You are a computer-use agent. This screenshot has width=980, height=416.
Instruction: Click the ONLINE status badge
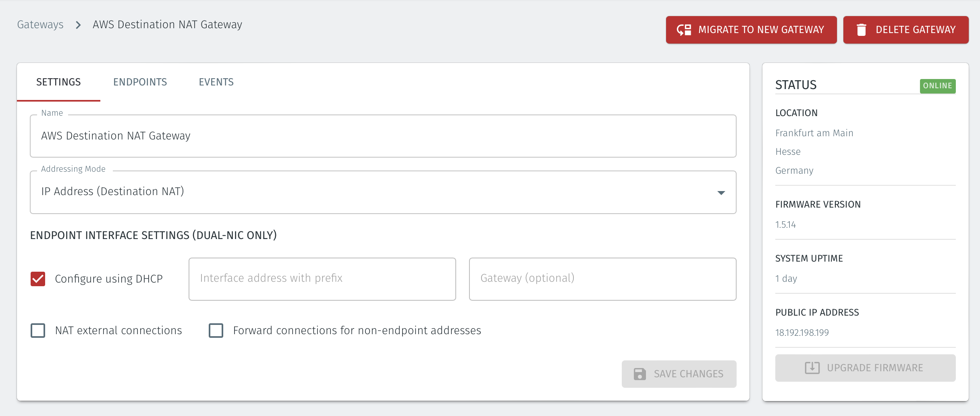(938, 85)
